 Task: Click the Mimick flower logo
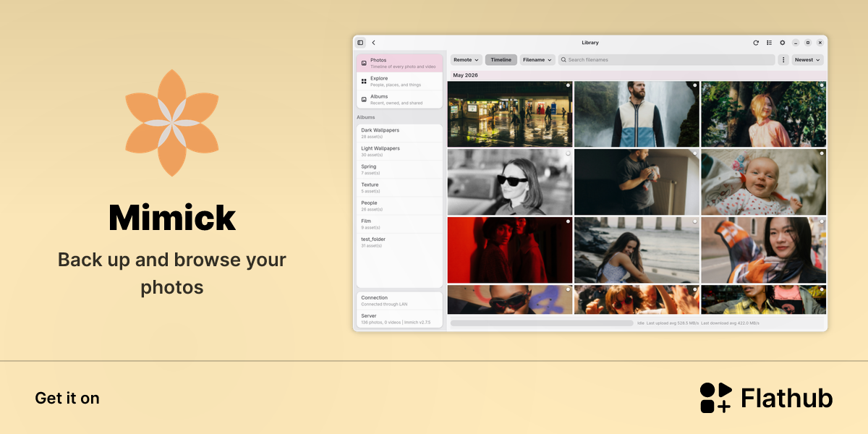click(172, 123)
